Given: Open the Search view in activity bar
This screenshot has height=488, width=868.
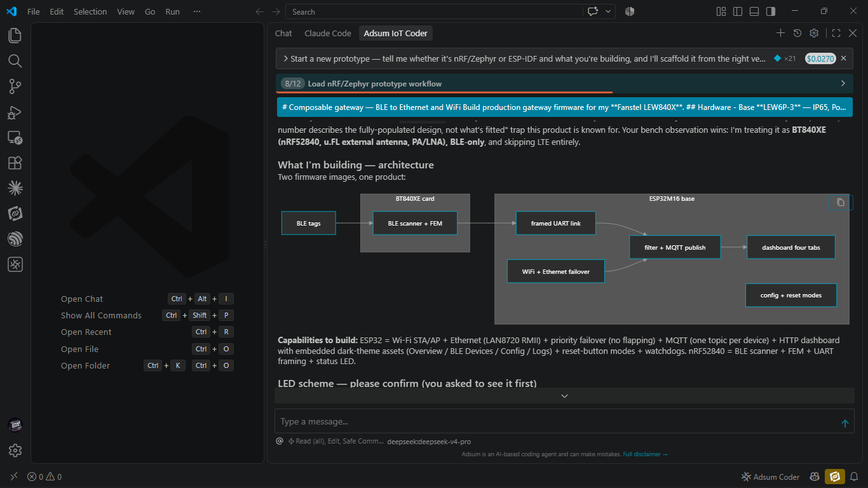Looking at the screenshot, I should (x=15, y=61).
